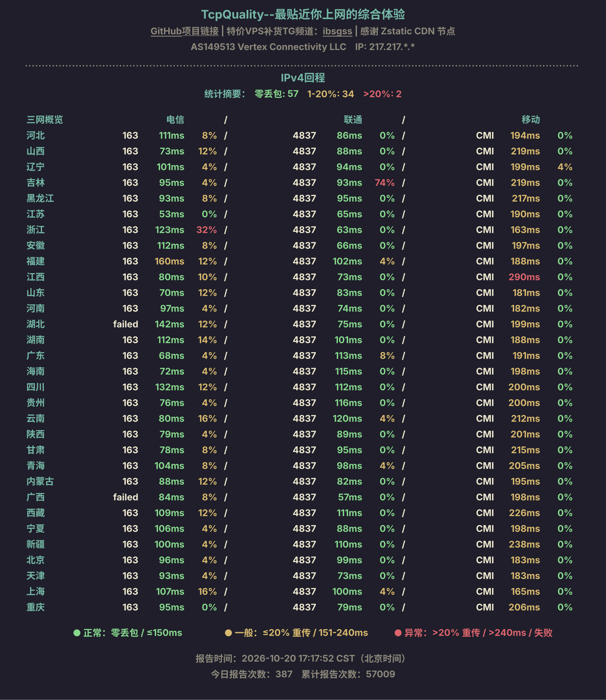Click 238ms Mobile latency in 新疆 row
Viewport: 606px width, 700px height.
click(x=524, y=544)
